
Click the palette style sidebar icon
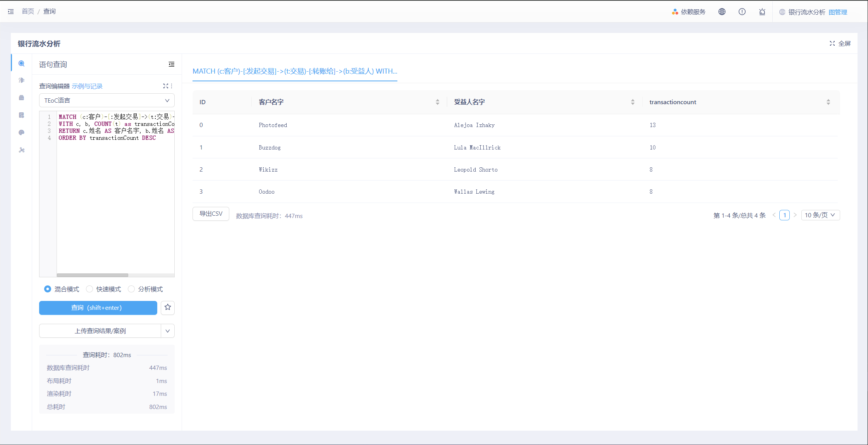[22, 132]
